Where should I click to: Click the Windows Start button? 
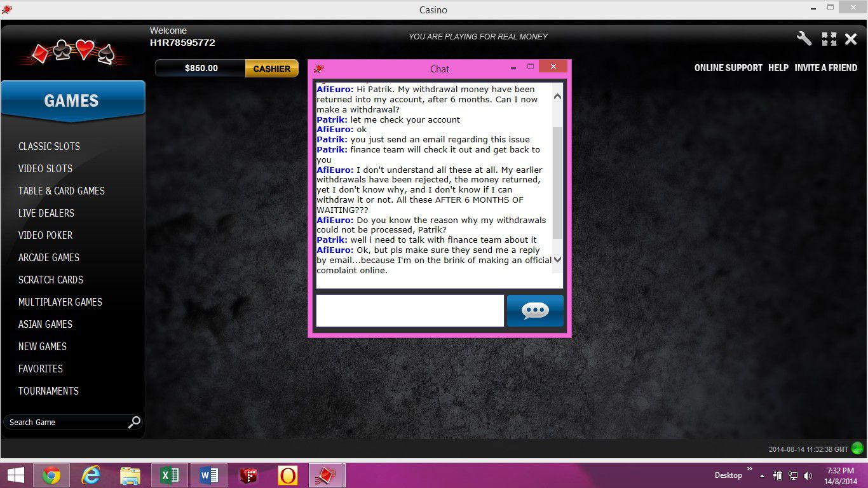click(15, 475)
